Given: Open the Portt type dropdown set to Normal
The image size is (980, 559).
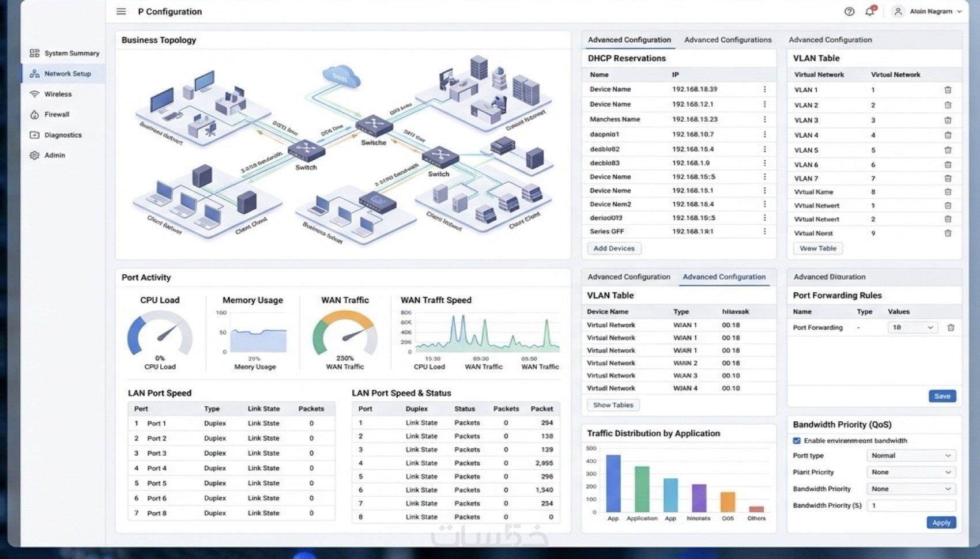Looking at the screenshot, I should click(911, 455).
